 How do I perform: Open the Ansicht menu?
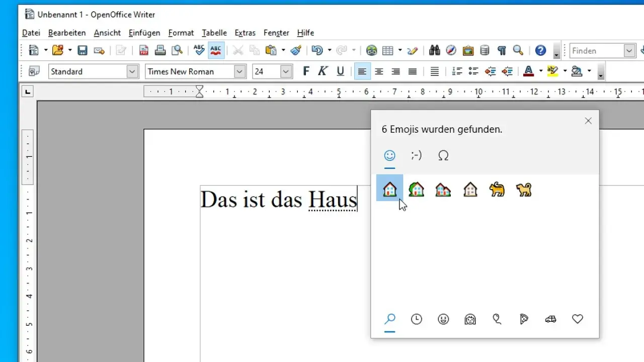pos(107,33)
